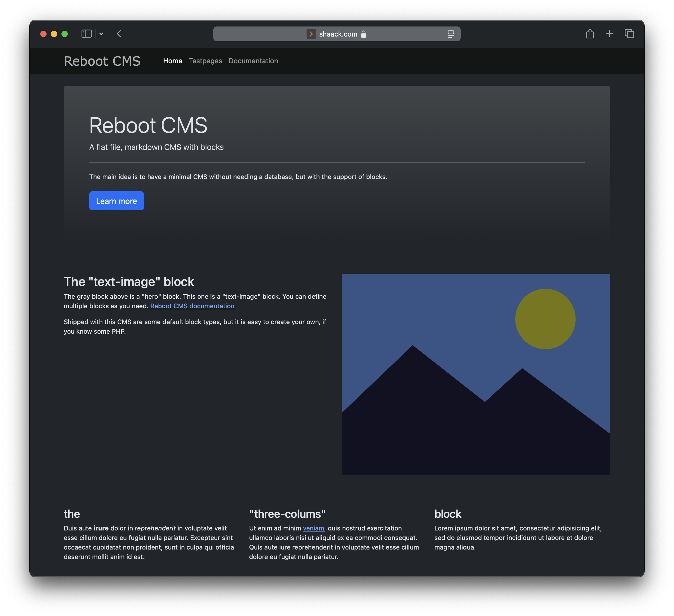Click the shaack.com address field
Screen dimensions: 674x616
338,34
